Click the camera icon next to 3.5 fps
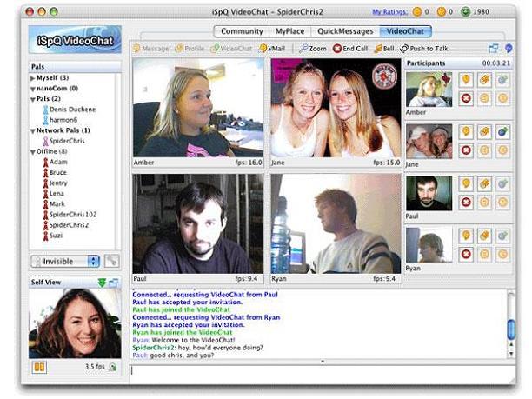 pos(113,368)
